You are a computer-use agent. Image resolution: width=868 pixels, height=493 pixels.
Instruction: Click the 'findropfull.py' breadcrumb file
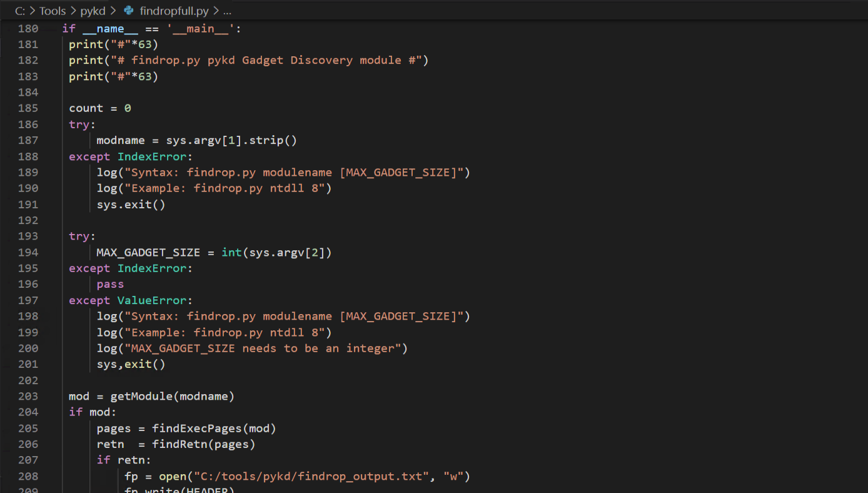tap(174, 11)
